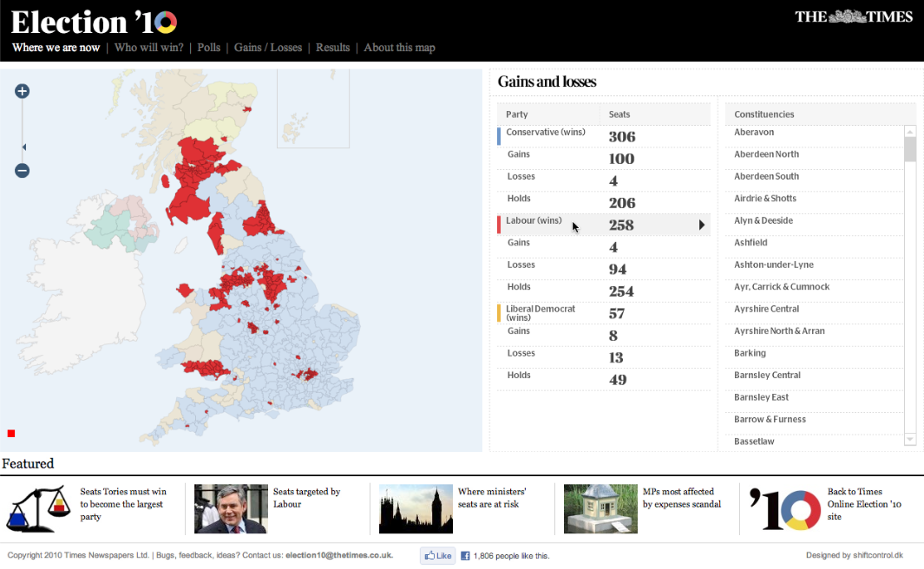Screen dimensions: 924x569
Task: Select the Conservative (wins) row
Action: tap(604, 137)
